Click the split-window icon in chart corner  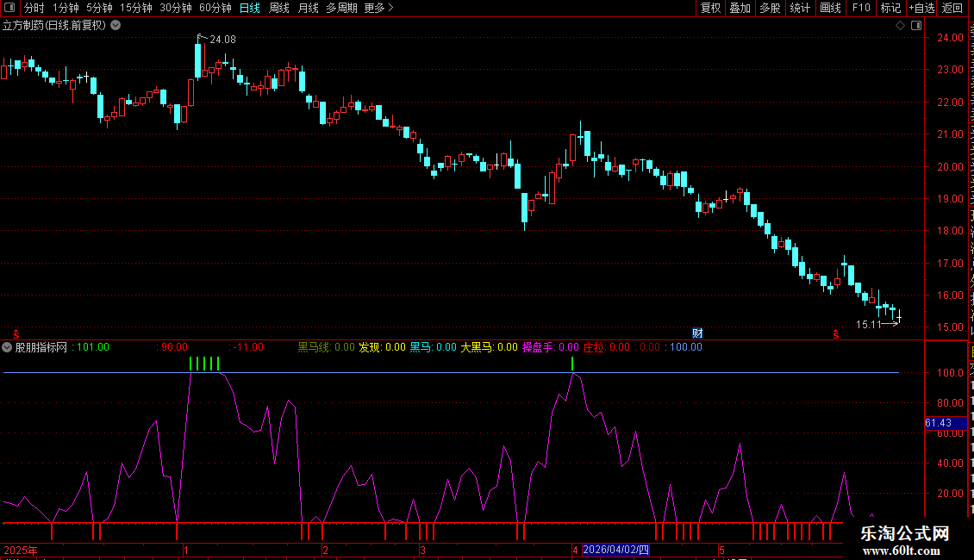916,25
